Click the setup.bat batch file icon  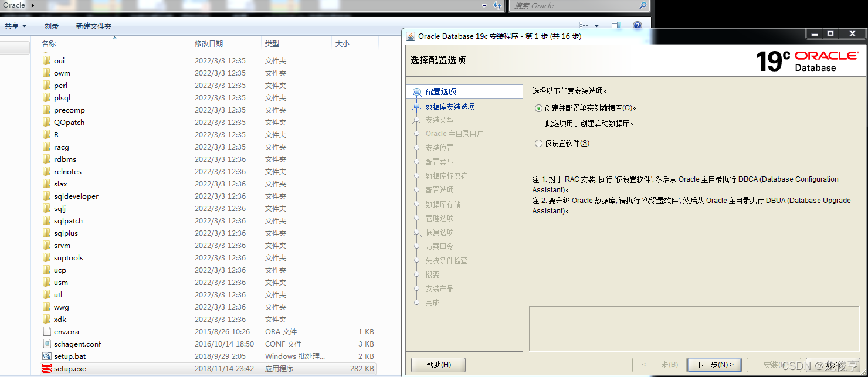coord(47,356)
